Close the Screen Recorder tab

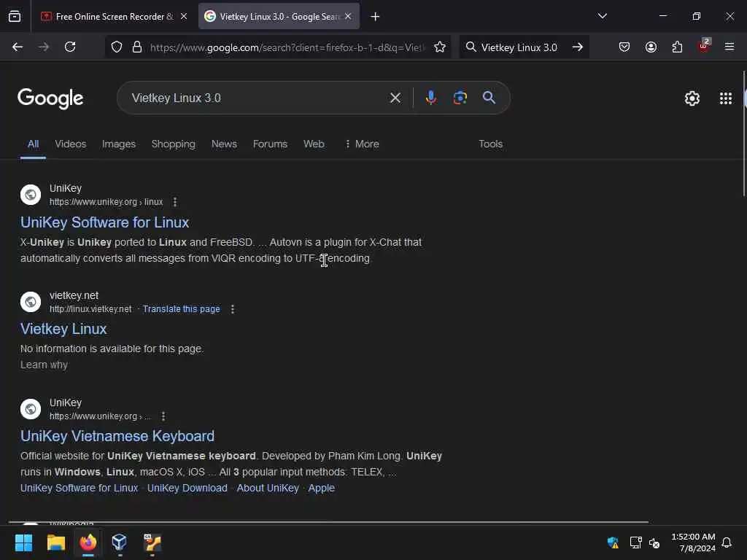183,16
